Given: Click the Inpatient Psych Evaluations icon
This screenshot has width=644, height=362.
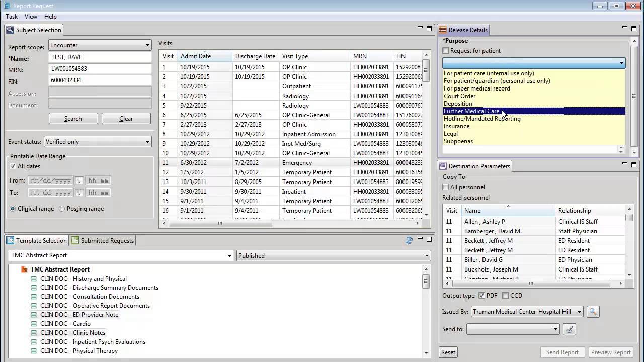Looking at the screenshot, I should pyautogui.click(x=34, y=342).
